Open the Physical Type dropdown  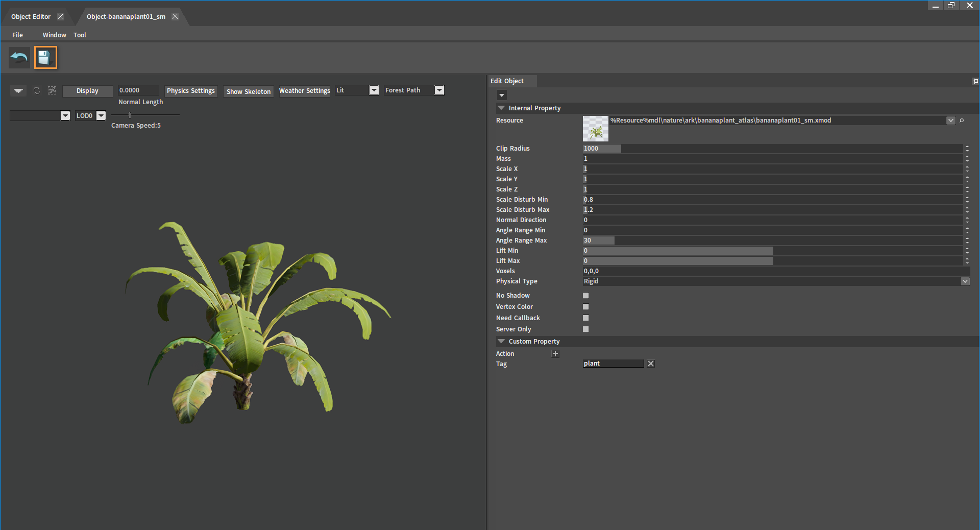tap(965, 281)
